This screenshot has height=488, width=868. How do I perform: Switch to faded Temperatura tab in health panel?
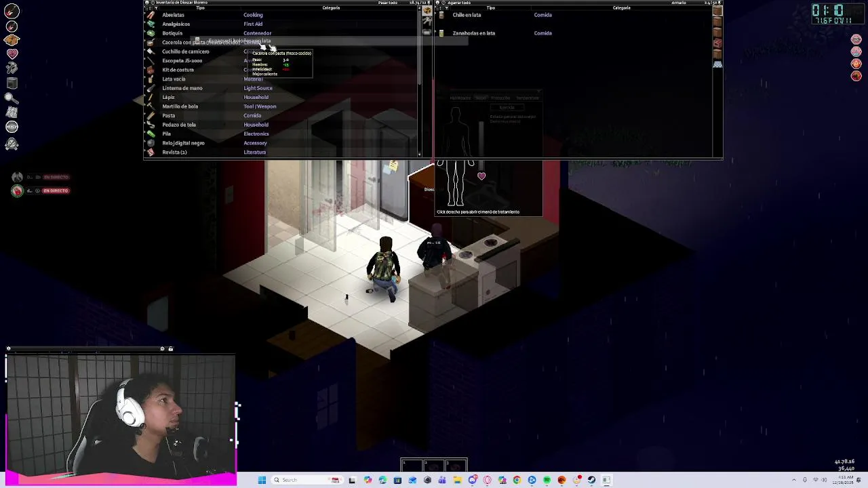(x=528, y=98)
